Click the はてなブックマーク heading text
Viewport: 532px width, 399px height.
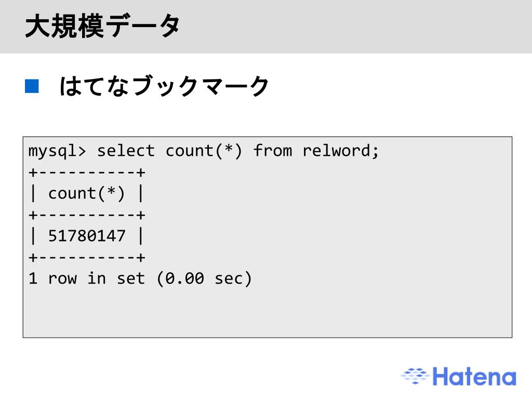164,86
